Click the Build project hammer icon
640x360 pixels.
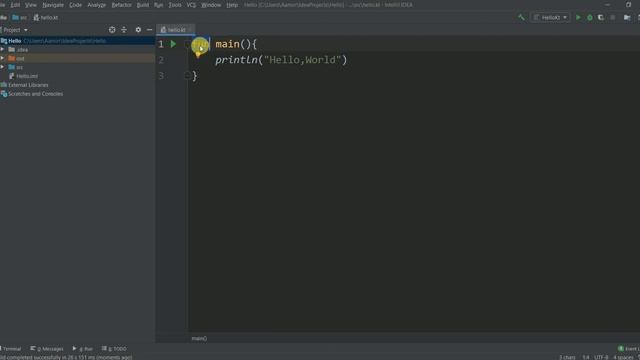pos(521,18)
